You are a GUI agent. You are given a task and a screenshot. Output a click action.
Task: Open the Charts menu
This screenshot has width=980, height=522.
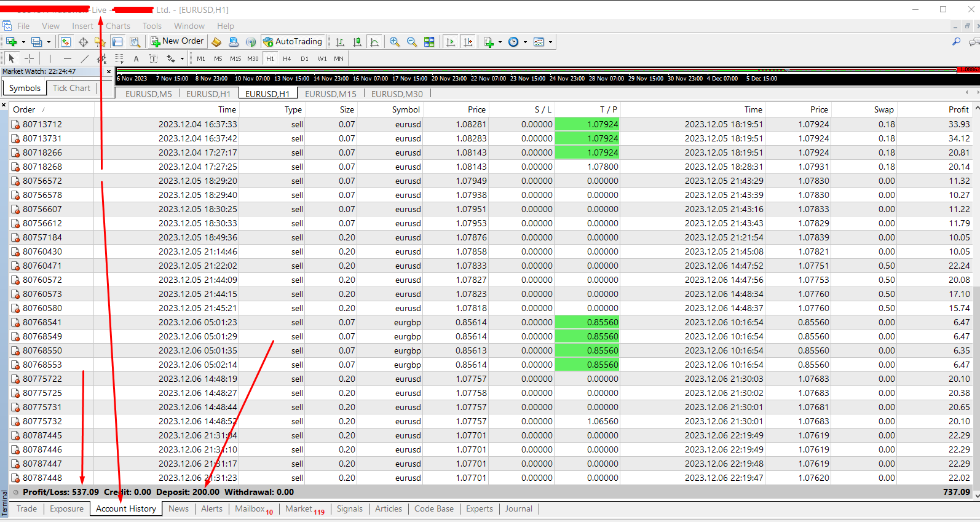[117, 26]
